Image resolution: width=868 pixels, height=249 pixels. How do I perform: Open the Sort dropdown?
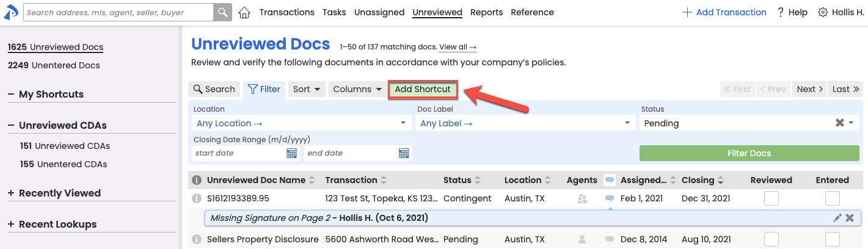[x=307, y=89]
